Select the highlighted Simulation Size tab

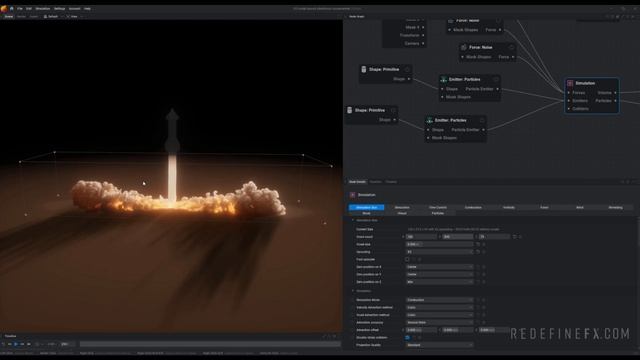[366, 207]
